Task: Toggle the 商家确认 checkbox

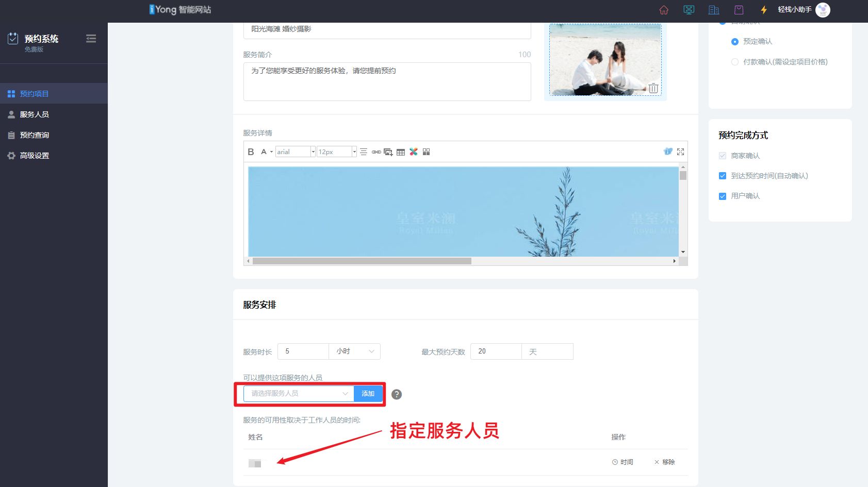Action: coord(723,156)
